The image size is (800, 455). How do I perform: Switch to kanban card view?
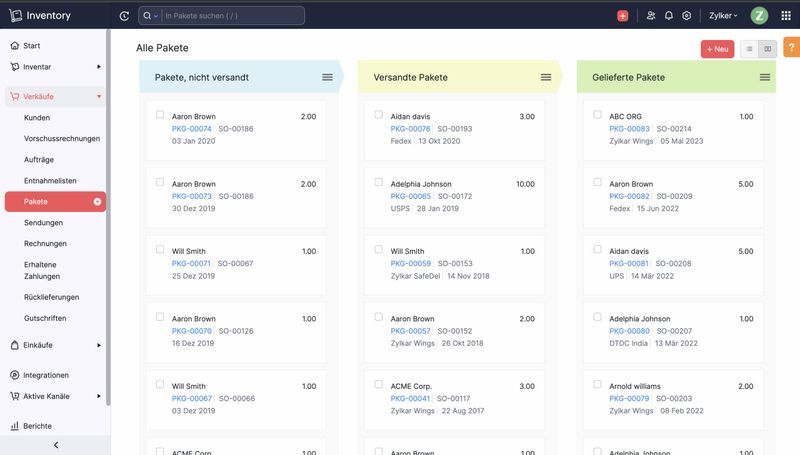[x=767, y=49]
